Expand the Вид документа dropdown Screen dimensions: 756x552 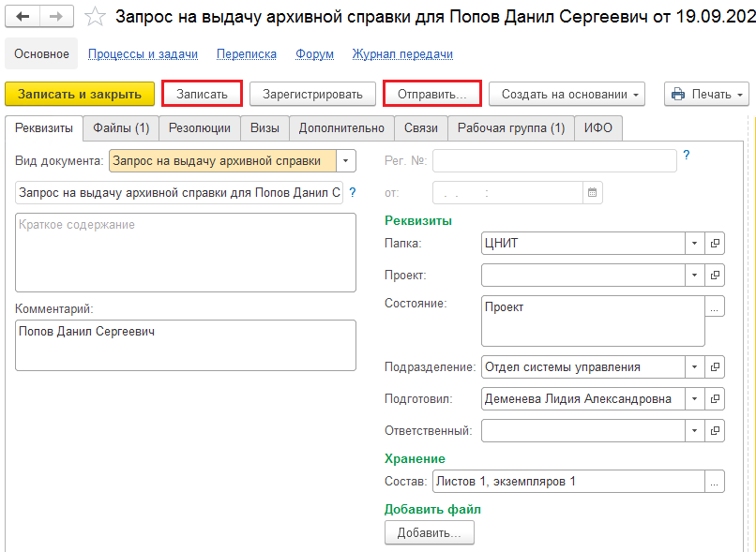coord(346,161)
